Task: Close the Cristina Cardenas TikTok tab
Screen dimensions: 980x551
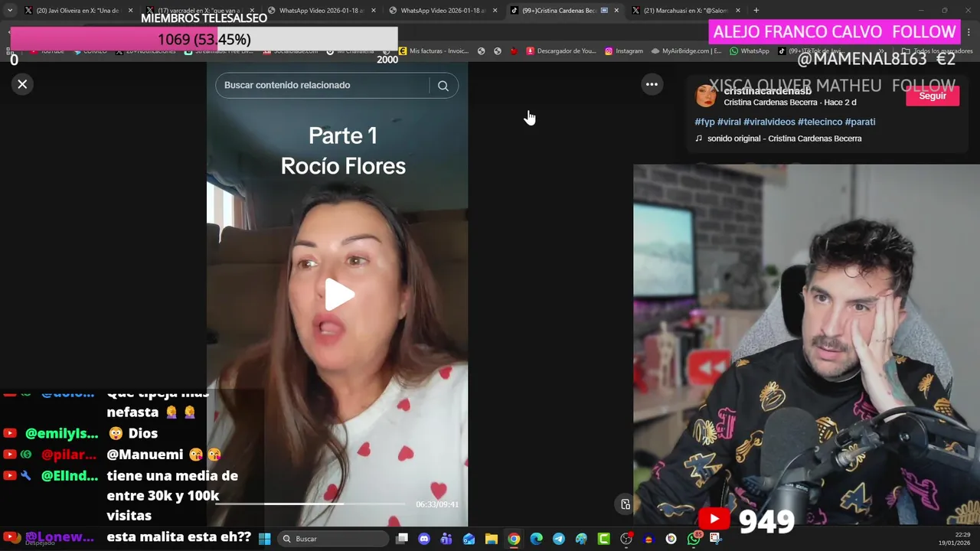Action: (x=616, y=11)
